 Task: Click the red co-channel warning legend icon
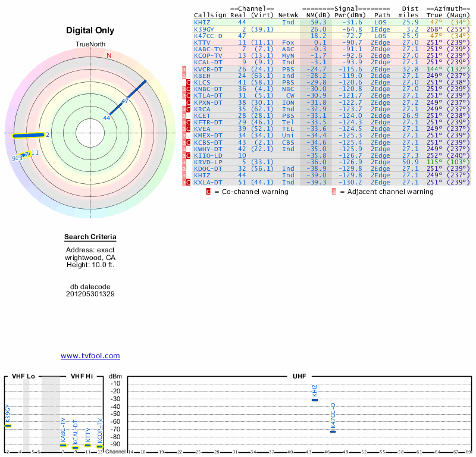(x=208, y=192)
